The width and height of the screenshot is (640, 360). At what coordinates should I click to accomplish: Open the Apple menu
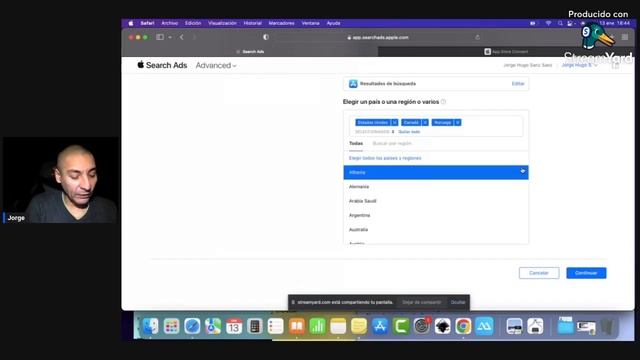coord(131,23)
